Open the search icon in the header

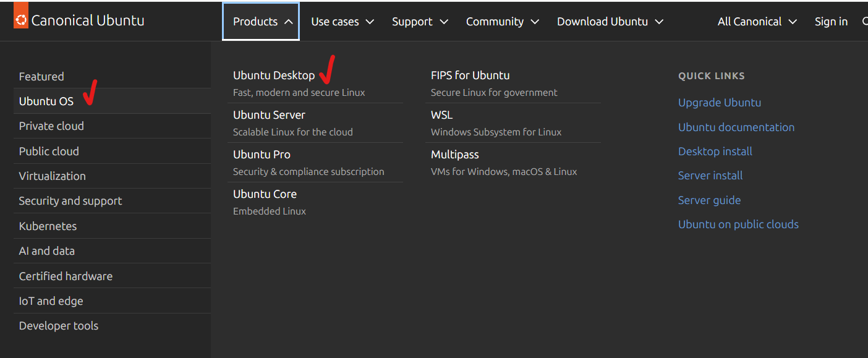point(865,22)
